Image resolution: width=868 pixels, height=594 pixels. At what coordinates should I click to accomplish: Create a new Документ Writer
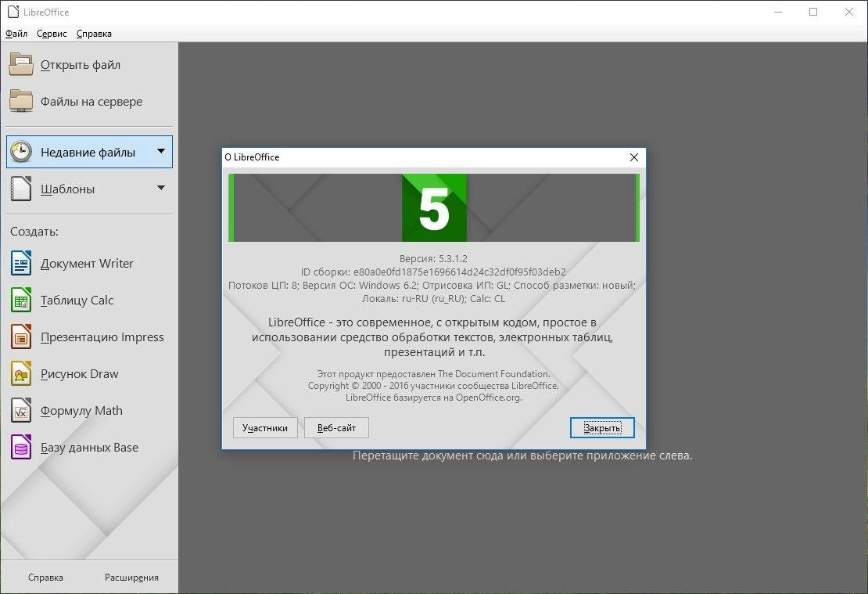coord(87,263)
